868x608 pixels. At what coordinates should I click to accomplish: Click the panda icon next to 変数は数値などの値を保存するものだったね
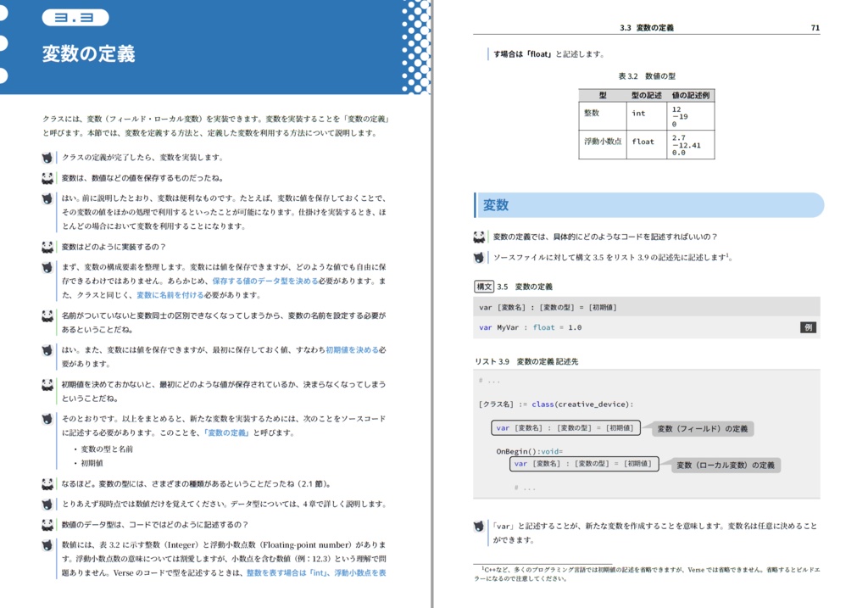pyautogui.click(x=47, y=176)
